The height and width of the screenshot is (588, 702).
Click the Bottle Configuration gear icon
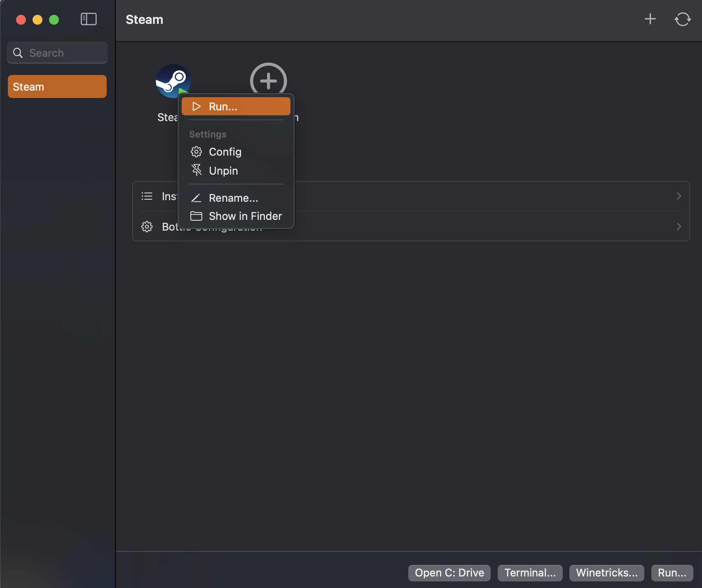point(147,226)
